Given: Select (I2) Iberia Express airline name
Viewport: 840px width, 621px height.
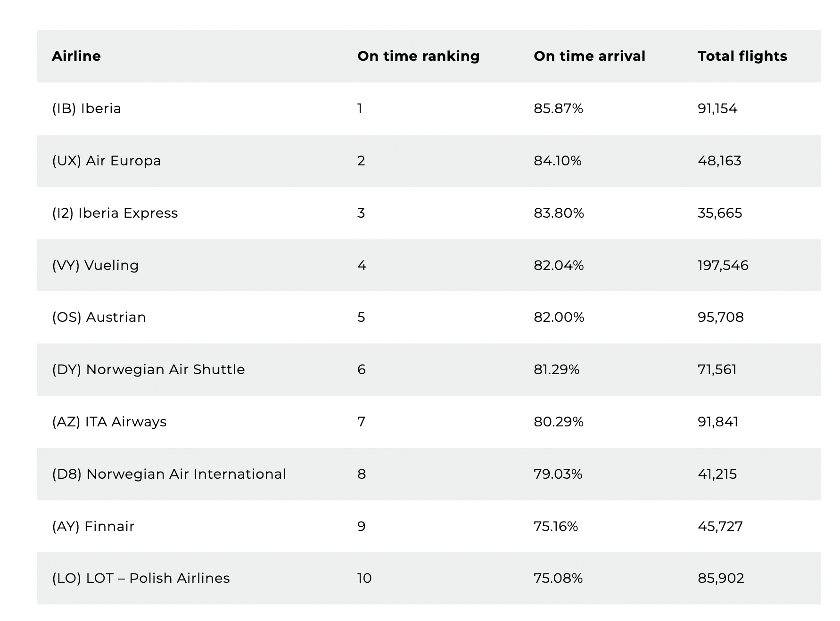Looking at the screenshot, I should pos(115,213).
